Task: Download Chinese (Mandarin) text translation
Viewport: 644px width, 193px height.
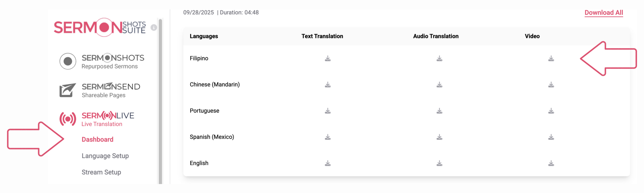Action: (327, 85)
